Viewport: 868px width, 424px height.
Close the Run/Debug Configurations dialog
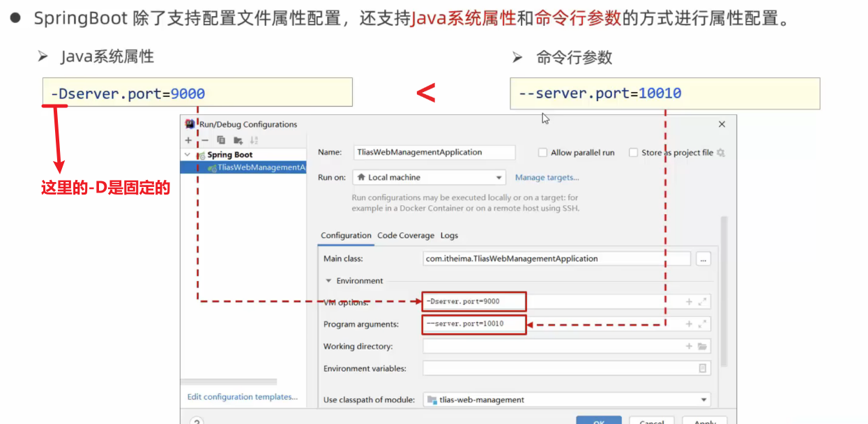(x=722, y=124)
